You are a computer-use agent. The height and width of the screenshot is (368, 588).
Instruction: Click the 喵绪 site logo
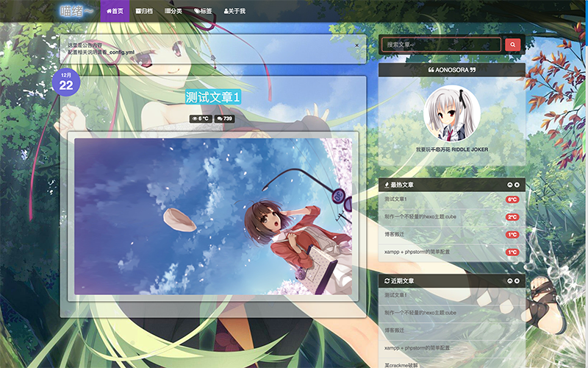tap(76, 11)
